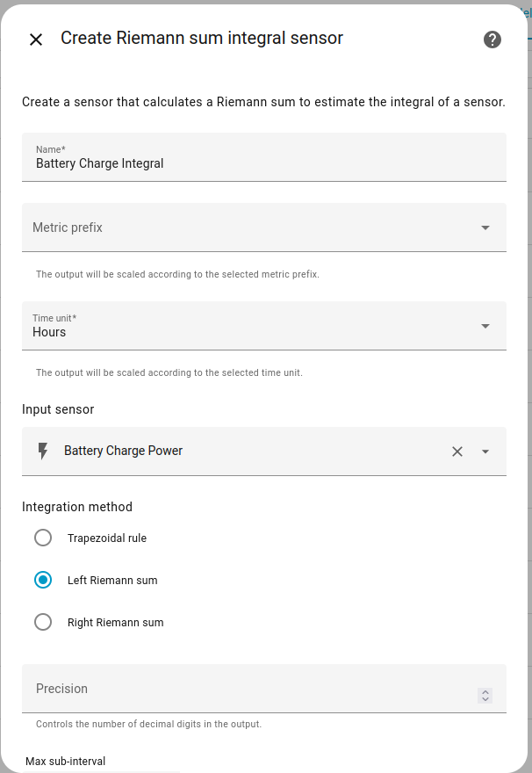Image resolution: width=532 pixels, height=773 pixels.
Task: Open the help question mark icon
Action: click(492, 40)
